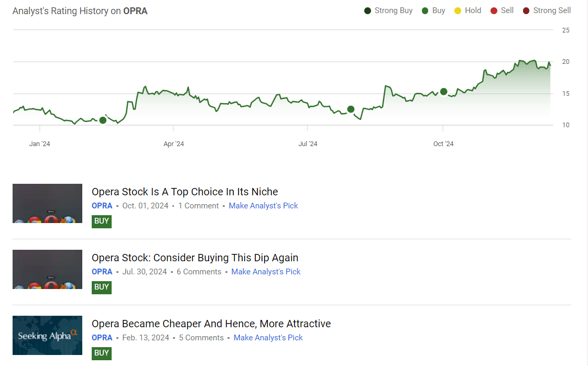Click the Jul '24 axis label
Screen dimensions: 588x366
click(x=308, y=143)
